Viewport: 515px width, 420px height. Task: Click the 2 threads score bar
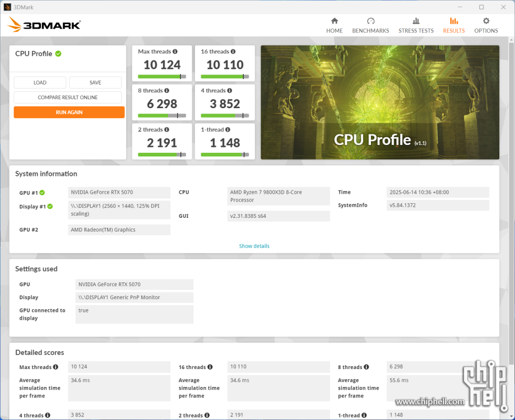click(162, 155)
